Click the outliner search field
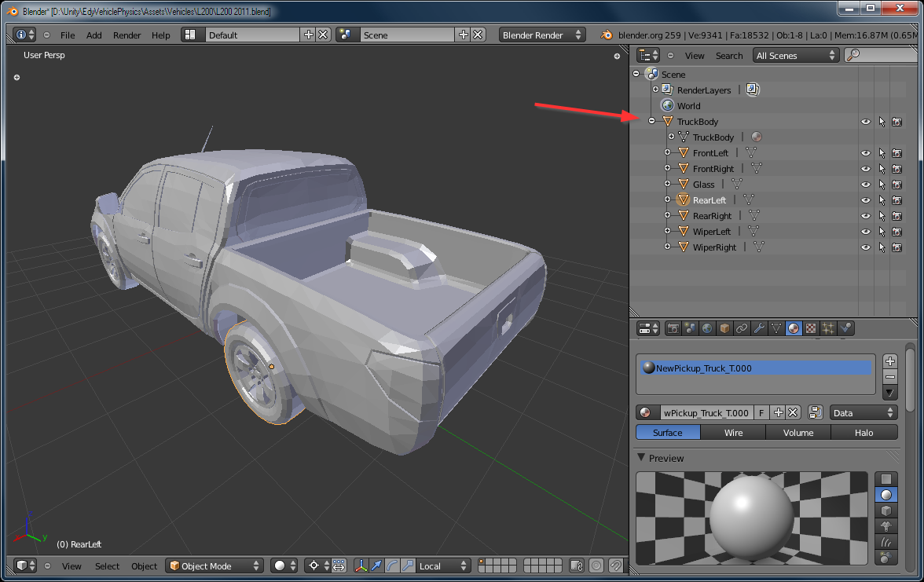This screenshot has width=924, height=582. pyautogui.click(x=883, y=55)
